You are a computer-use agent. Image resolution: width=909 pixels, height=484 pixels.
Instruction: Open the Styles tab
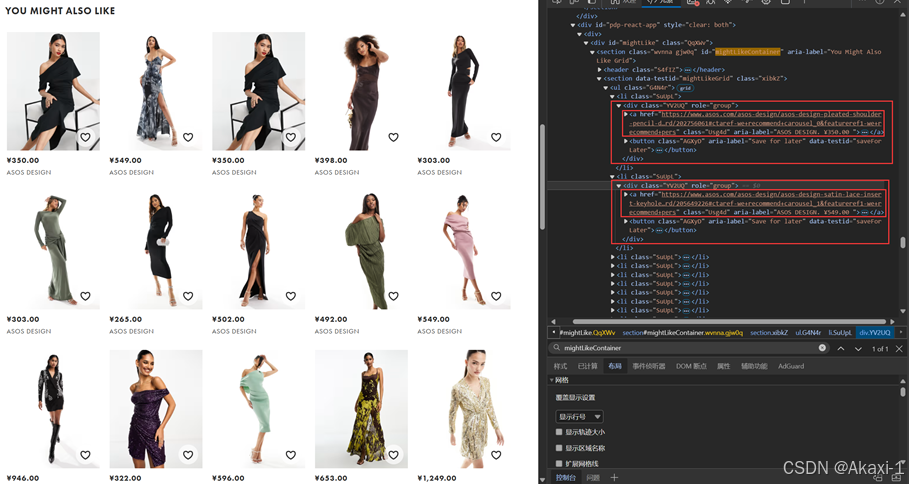(560, 366)
